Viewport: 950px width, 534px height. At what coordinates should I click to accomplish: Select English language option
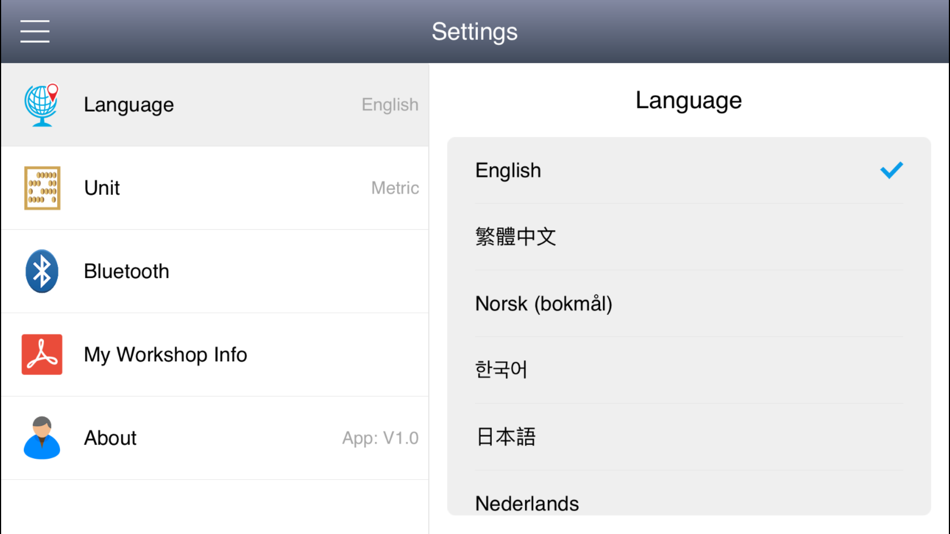coord(689,170)
